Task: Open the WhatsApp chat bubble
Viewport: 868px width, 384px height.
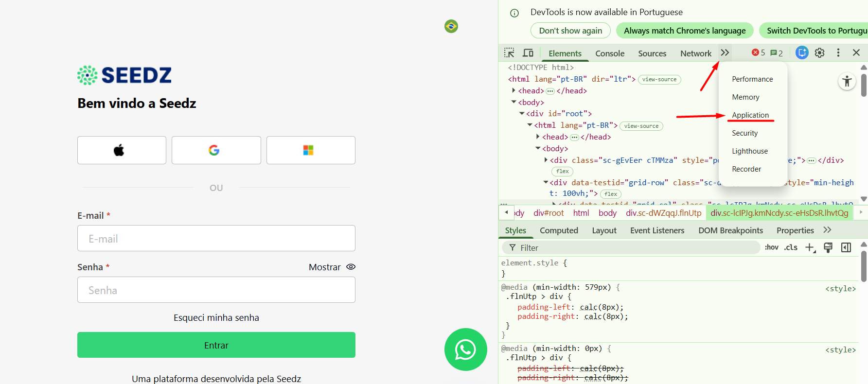Action: point(465,349)
